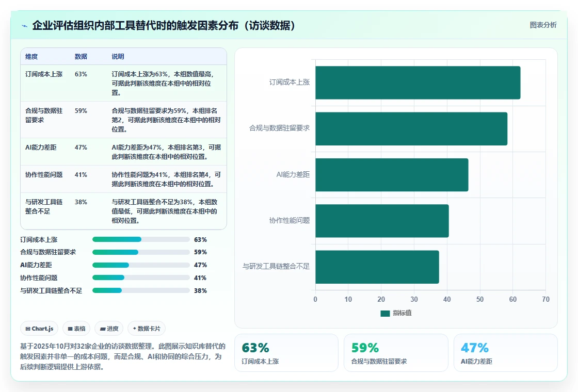578x392 pixels.
Task: Click the x-axis tick value 70
Action: click(545, 300)
